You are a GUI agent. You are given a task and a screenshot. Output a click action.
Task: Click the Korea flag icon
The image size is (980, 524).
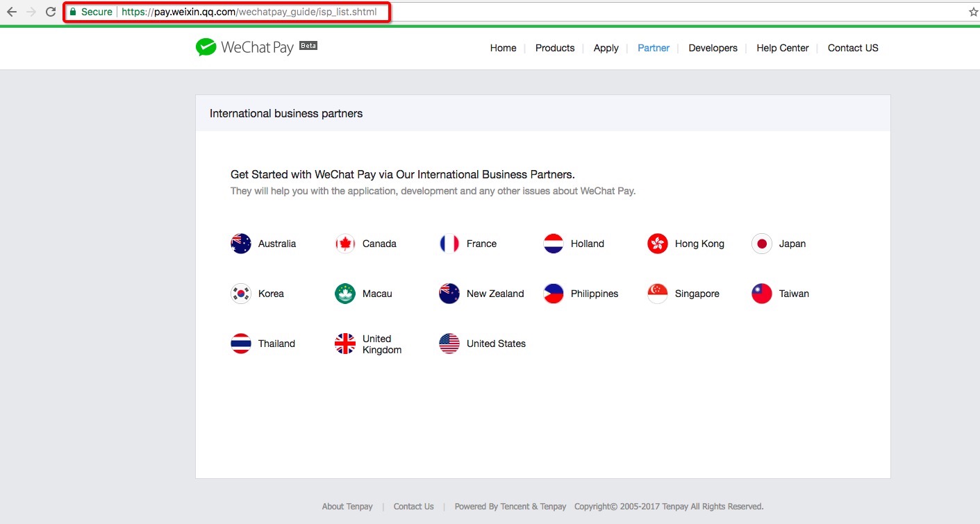pyautogui.click(x=241, y=294)
